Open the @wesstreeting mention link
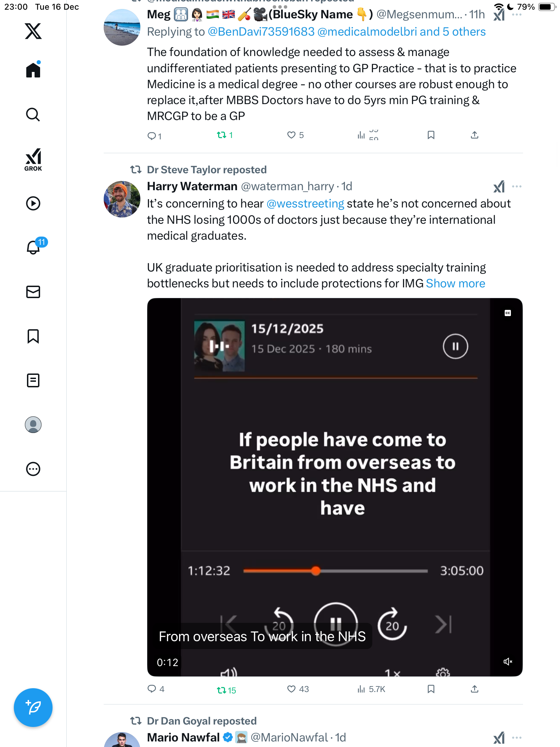560x747 pixels. point(305,204)
